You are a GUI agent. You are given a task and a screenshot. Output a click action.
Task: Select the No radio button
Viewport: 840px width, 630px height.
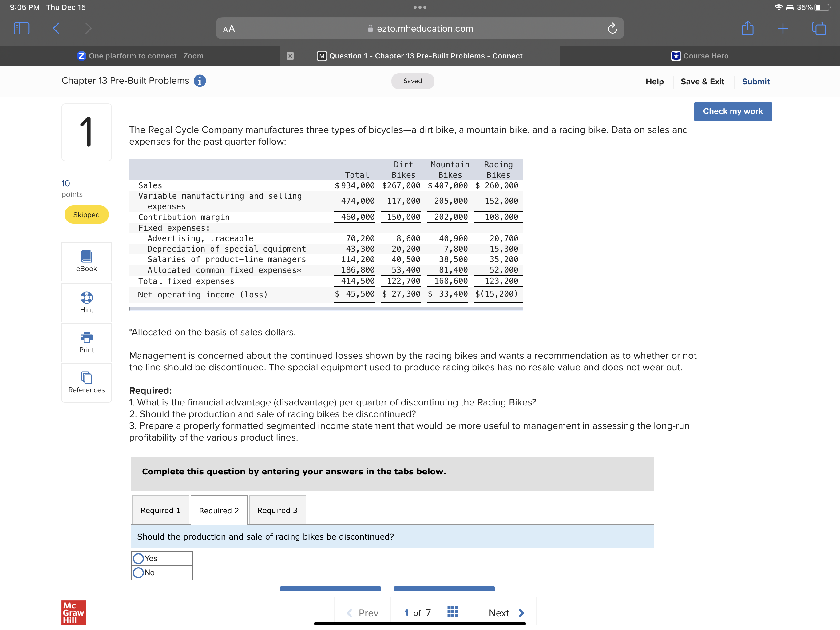coord(139,572)
